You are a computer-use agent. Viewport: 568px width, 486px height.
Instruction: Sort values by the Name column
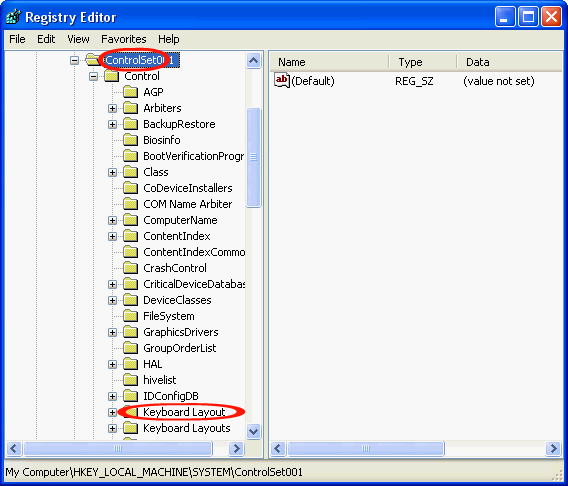tap(329, 62)
